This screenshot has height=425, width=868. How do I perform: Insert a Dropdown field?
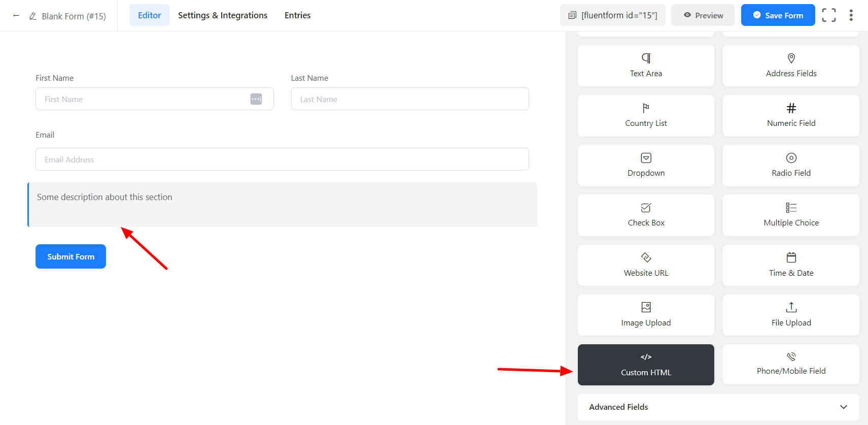[645, 165]
